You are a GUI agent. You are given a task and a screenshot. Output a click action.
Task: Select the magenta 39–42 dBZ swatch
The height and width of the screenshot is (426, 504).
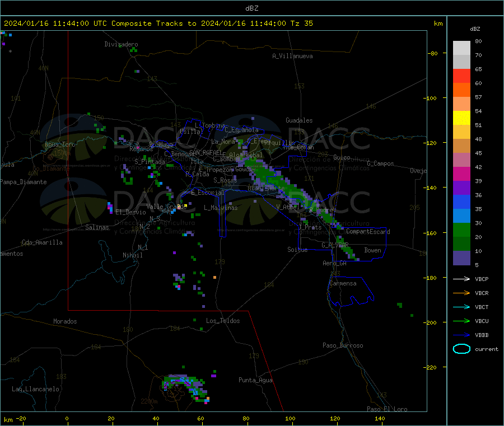click(x=461, y=174)
